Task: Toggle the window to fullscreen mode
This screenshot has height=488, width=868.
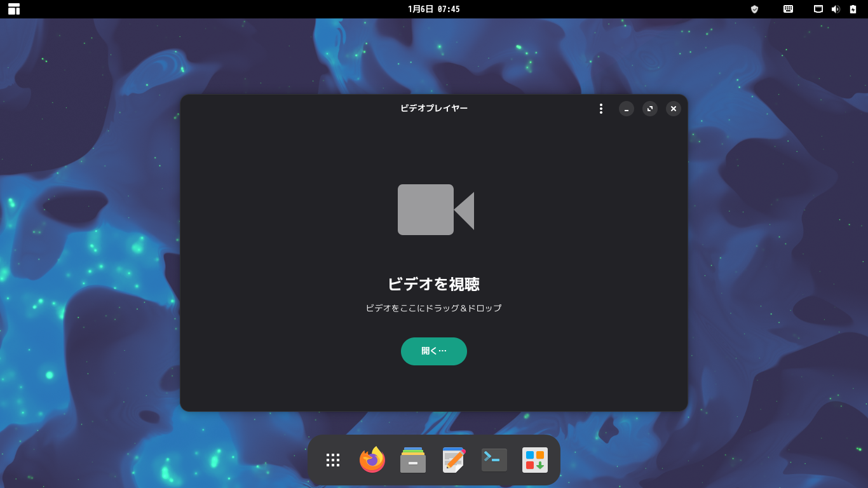Action: (x=649, y=109)
